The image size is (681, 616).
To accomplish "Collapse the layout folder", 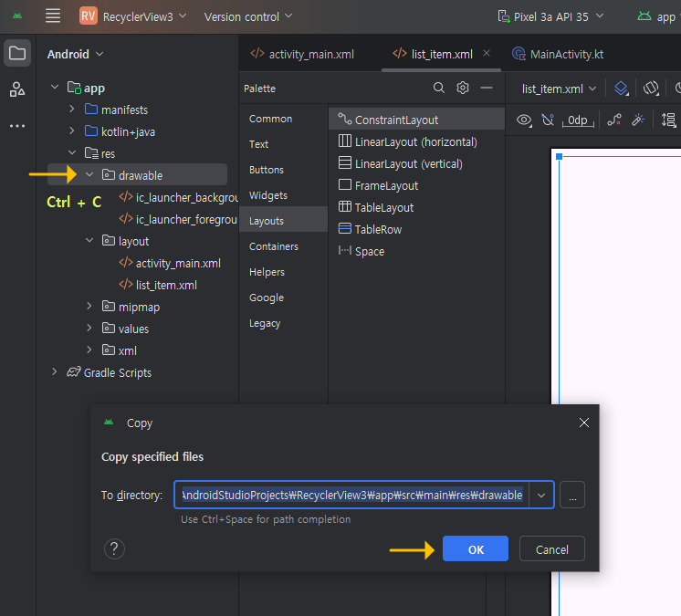I will click(89, 240).
